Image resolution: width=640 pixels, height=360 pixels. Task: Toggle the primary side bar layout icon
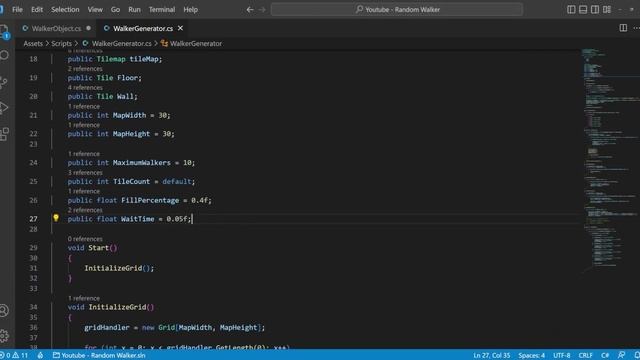point(571,9)
